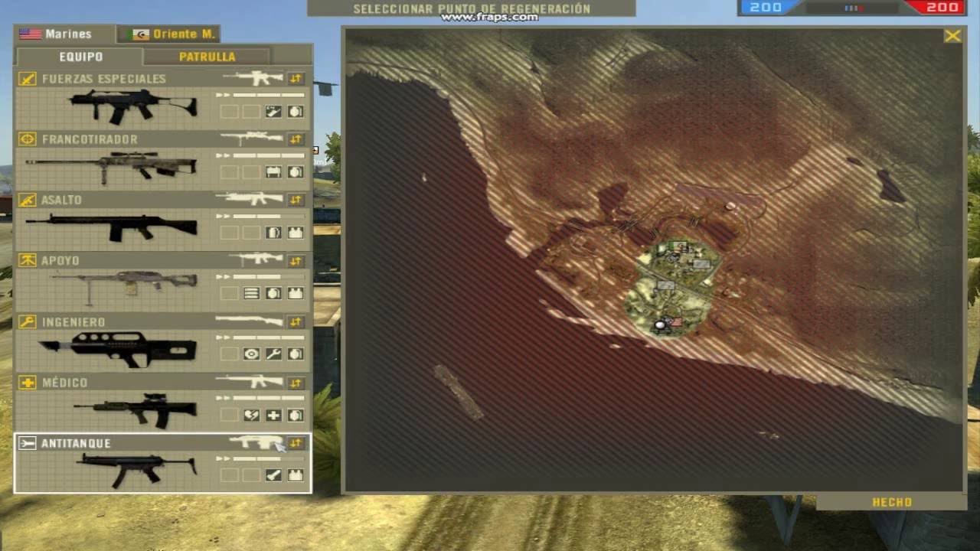Click the body armor icon in Asalto row

296,233
